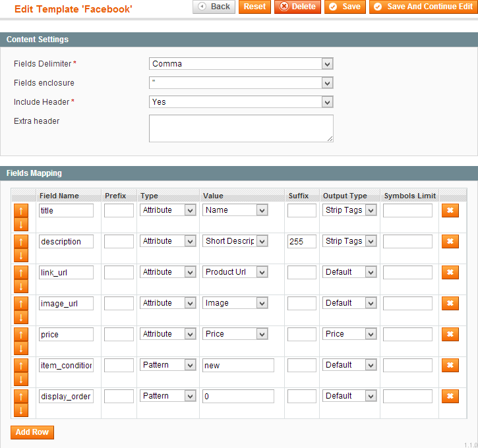Click the Back button
Viewport: 478px width, 448px height.
pyautogui.click(x=214, y=7)
